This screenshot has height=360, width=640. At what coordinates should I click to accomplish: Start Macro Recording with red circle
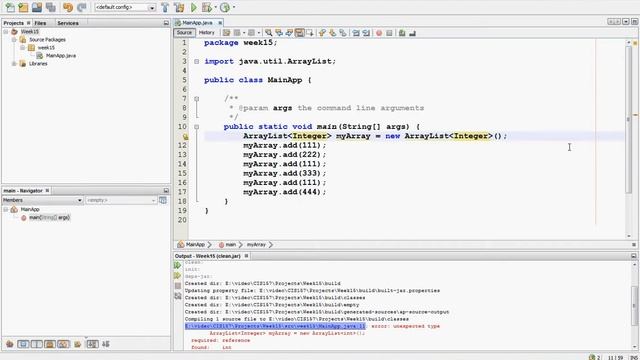click(x=379, y=33)
